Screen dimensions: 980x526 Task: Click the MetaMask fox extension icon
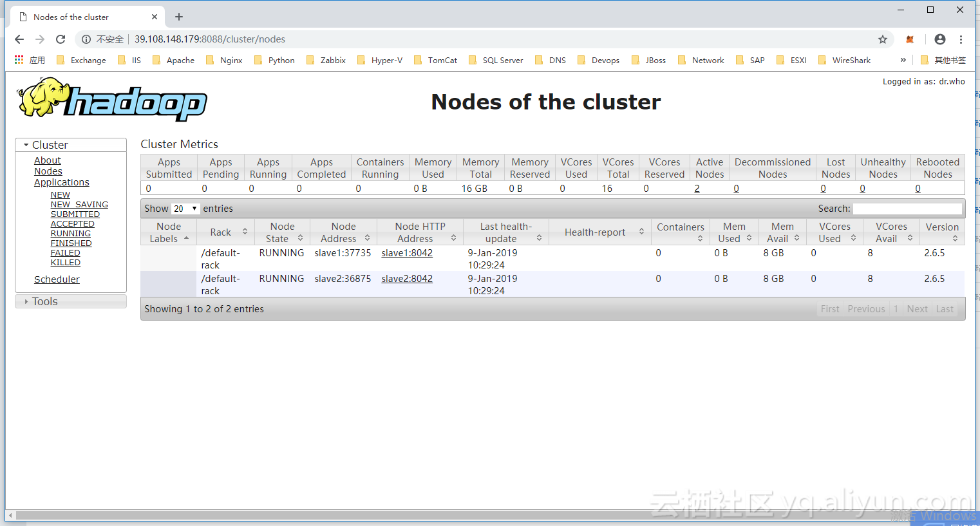[910, 39]
